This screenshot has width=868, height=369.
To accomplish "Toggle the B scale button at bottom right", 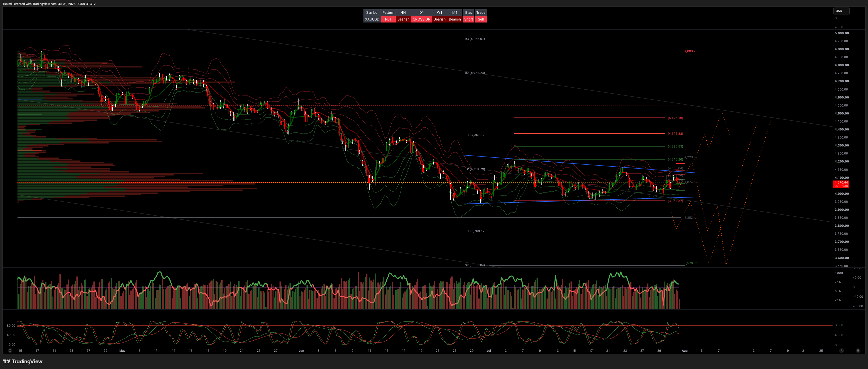I will point(858,350).
